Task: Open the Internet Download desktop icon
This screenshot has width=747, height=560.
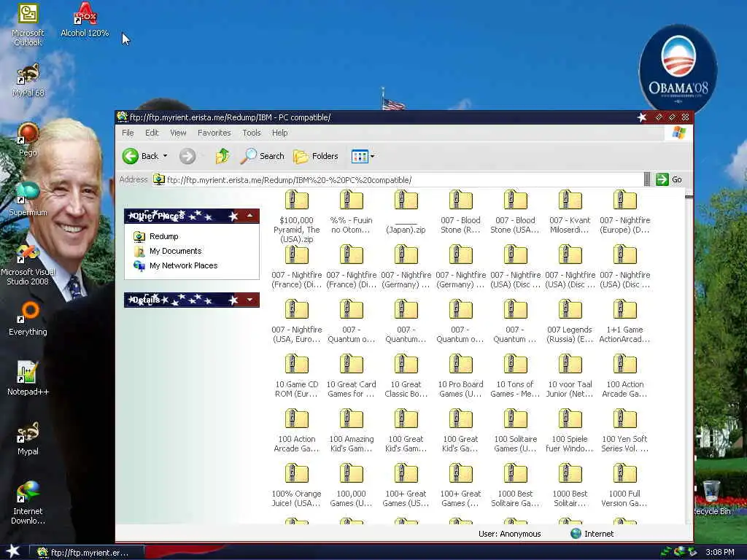Action: click(x=28, y=502)
